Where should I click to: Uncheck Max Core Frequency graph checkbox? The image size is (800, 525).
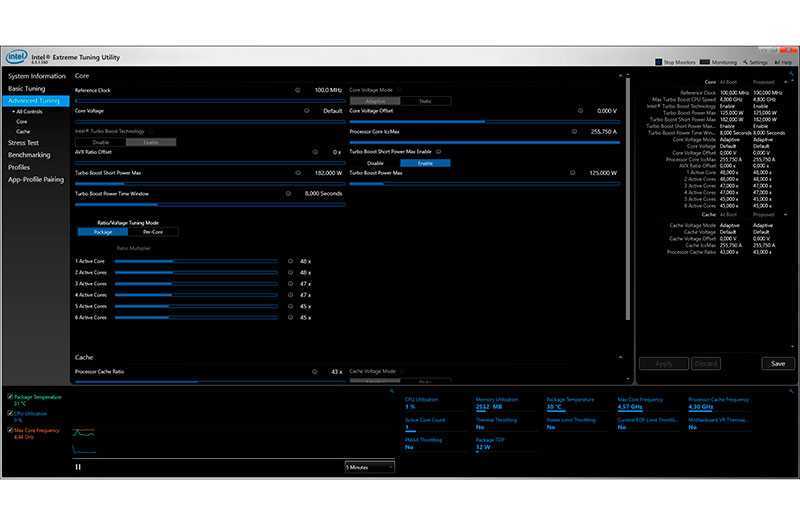pyautogui.click(x=10, y=430)
